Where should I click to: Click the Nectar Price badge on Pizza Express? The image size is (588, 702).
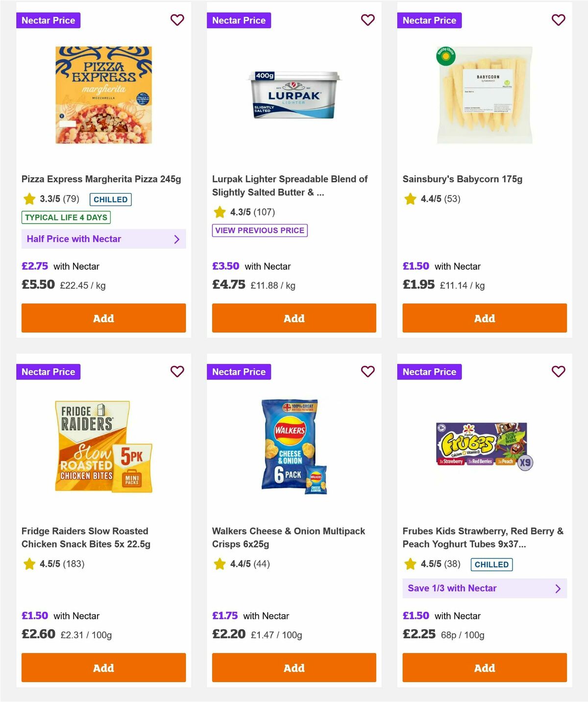click(x=49, y=20)
